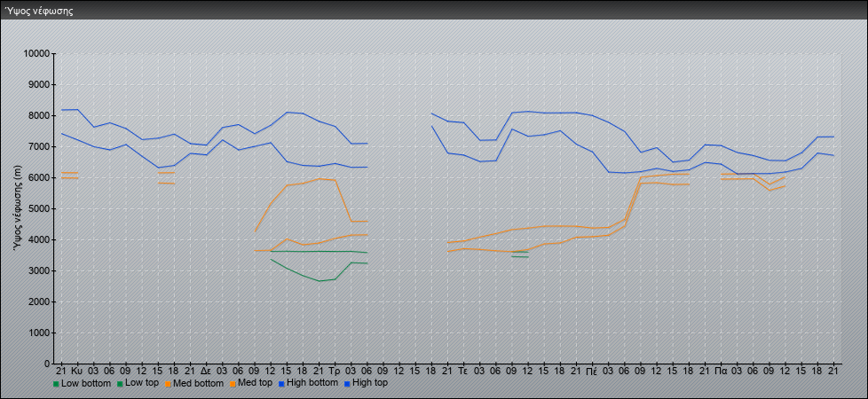Select the 'Πα' day label on x-axis

pyautogui.click(x=720, y=370)
